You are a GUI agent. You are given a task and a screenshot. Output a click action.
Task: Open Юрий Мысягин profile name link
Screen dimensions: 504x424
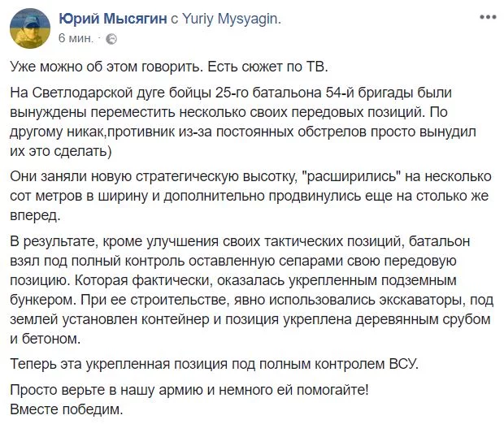click(113, 19)
